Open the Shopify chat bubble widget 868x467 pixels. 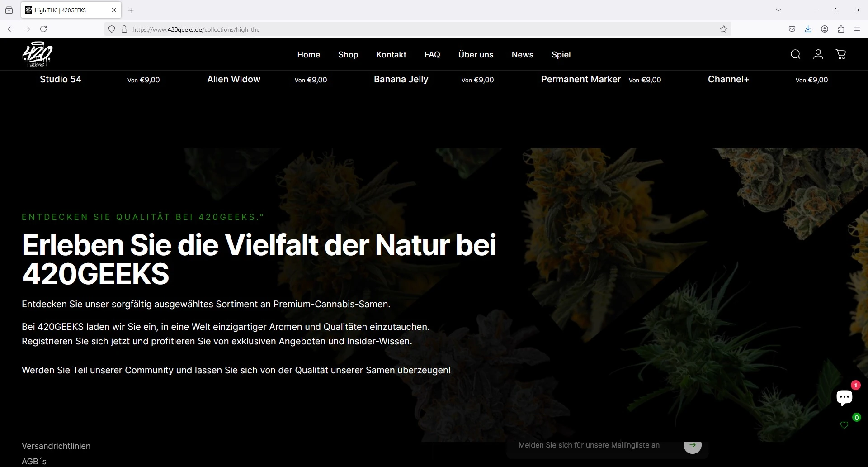click(x=844, y=397)
